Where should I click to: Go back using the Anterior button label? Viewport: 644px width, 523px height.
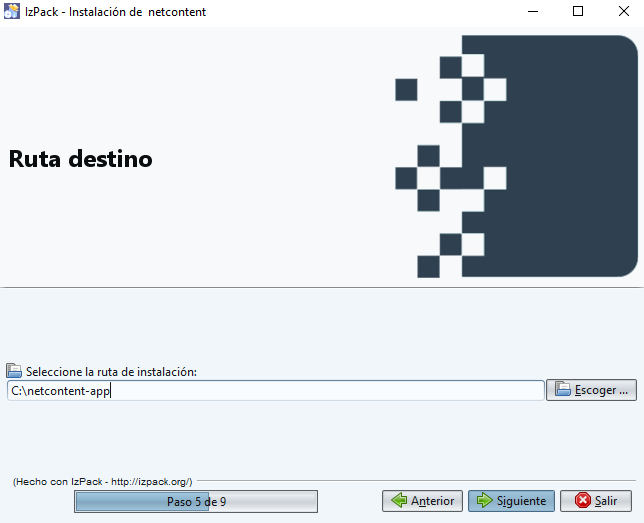click(432, 501)
